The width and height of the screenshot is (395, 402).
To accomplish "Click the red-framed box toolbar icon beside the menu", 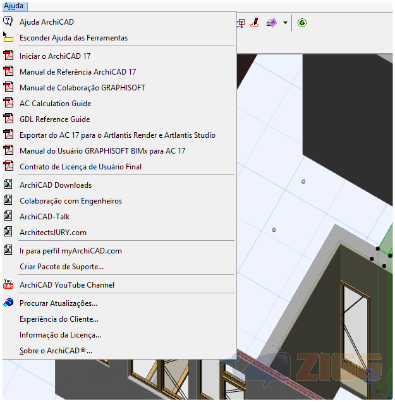I will 241,23.
